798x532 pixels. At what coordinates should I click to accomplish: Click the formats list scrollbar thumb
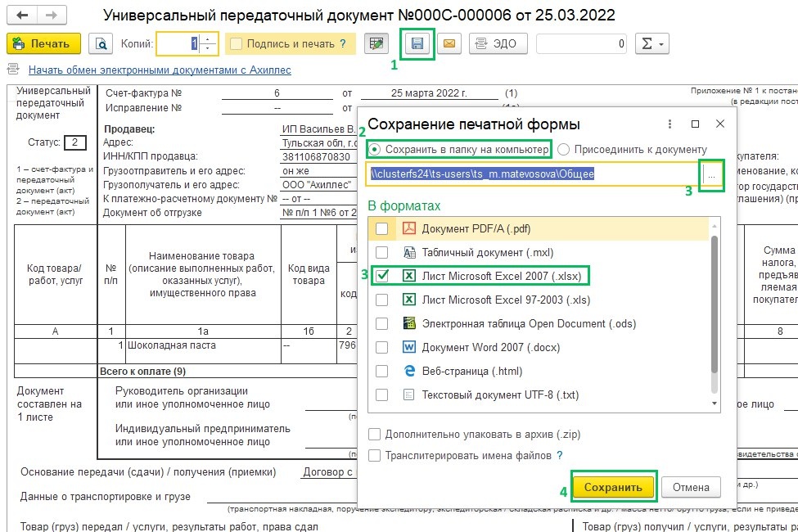(x=714, y=304)
